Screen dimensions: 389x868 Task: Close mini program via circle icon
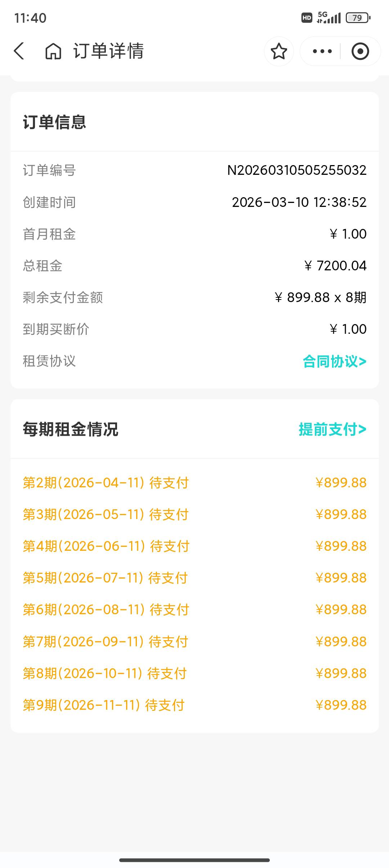click(360, 51)
